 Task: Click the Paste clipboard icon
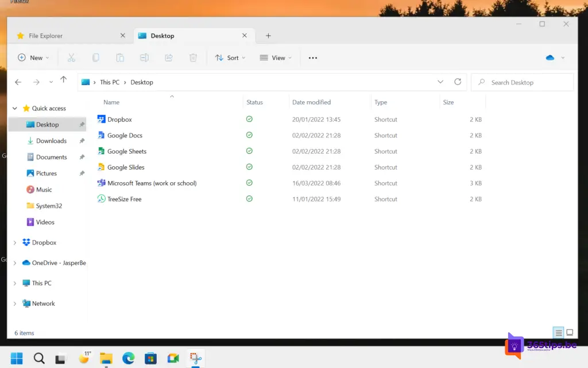click(x=120, y=57)
